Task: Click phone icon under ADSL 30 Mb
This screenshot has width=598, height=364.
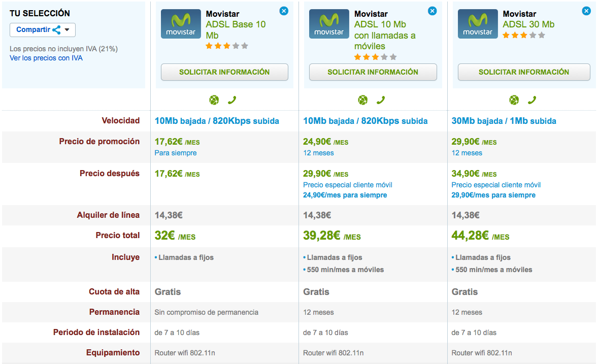Action: pyautogui.click(x=532, y=100)
